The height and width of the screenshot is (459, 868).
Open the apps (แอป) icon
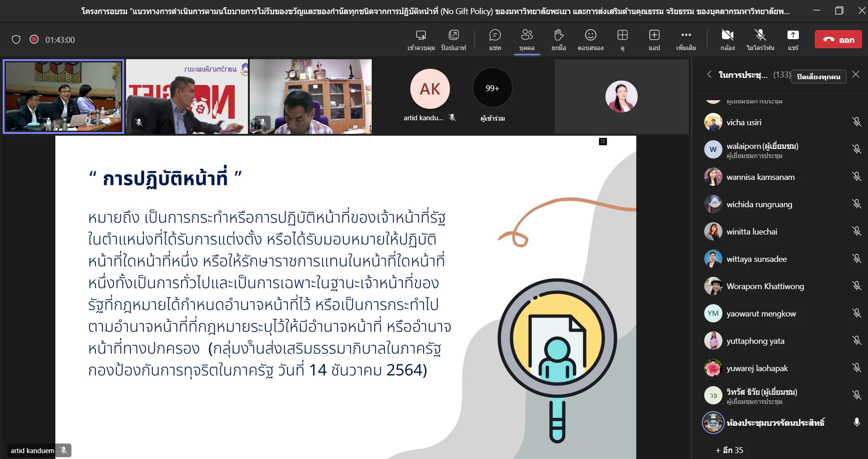click(x=654, y=40)
